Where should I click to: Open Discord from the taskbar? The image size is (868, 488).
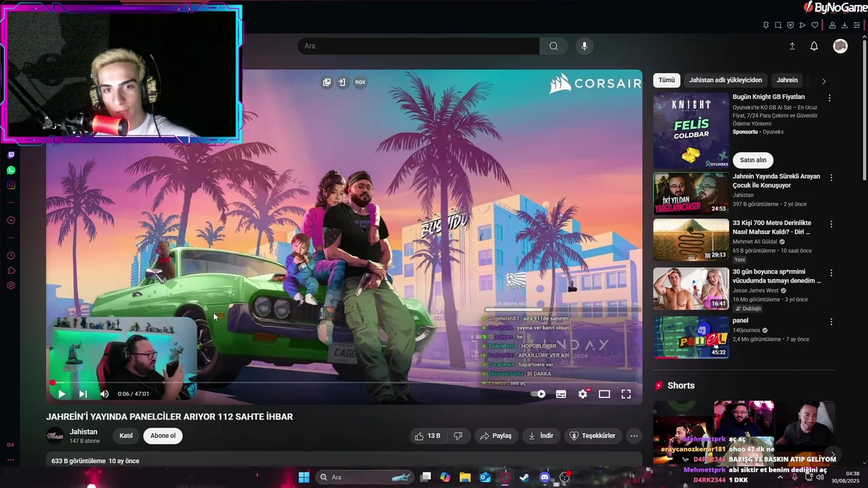545,477
